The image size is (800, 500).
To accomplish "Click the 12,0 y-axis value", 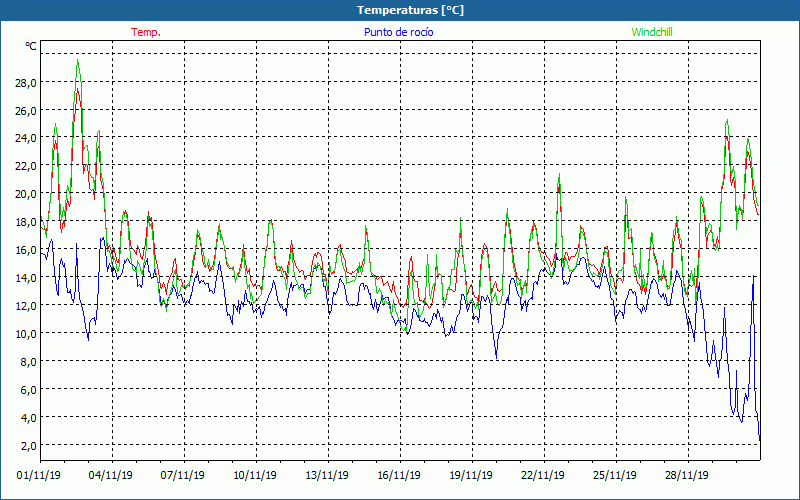I will [x=26, y=306].
